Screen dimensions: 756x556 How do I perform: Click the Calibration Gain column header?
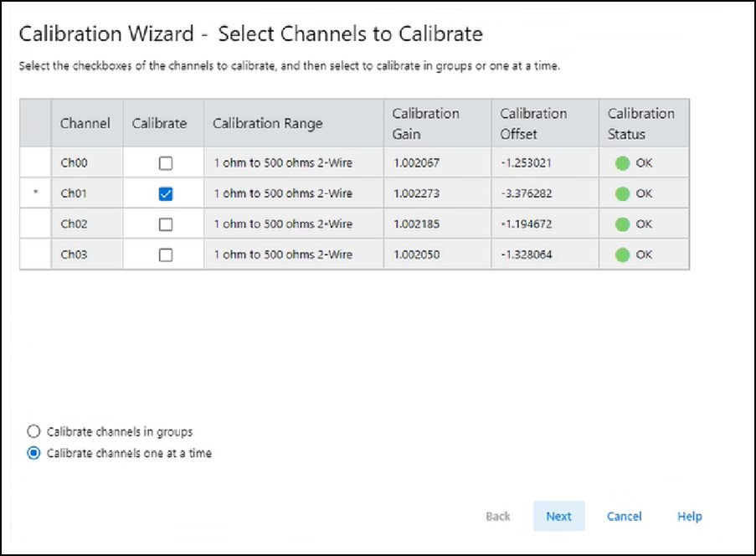(x=425, y=123)
